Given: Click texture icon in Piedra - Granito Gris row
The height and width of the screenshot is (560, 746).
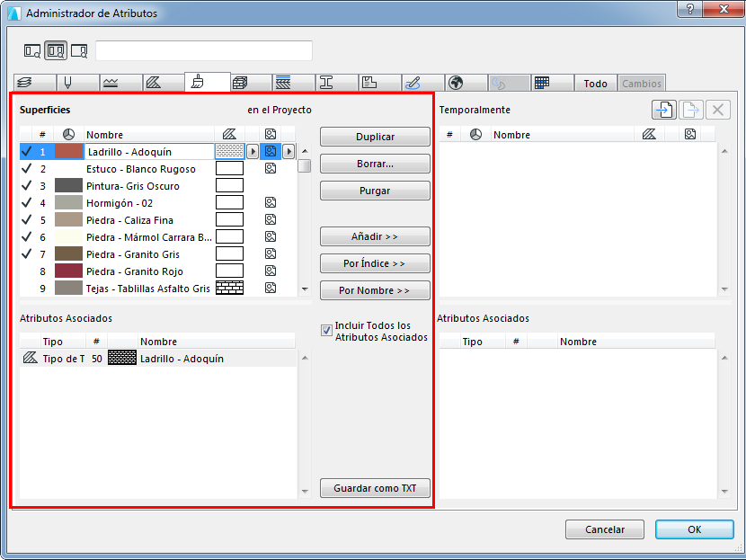Looking at the screenshot, I should pos(271,254).
